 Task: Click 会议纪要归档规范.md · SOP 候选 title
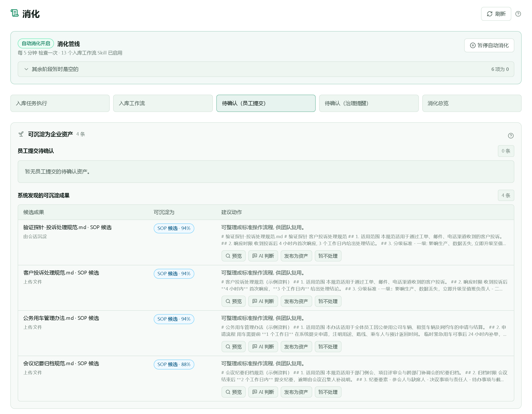[61, 363]
